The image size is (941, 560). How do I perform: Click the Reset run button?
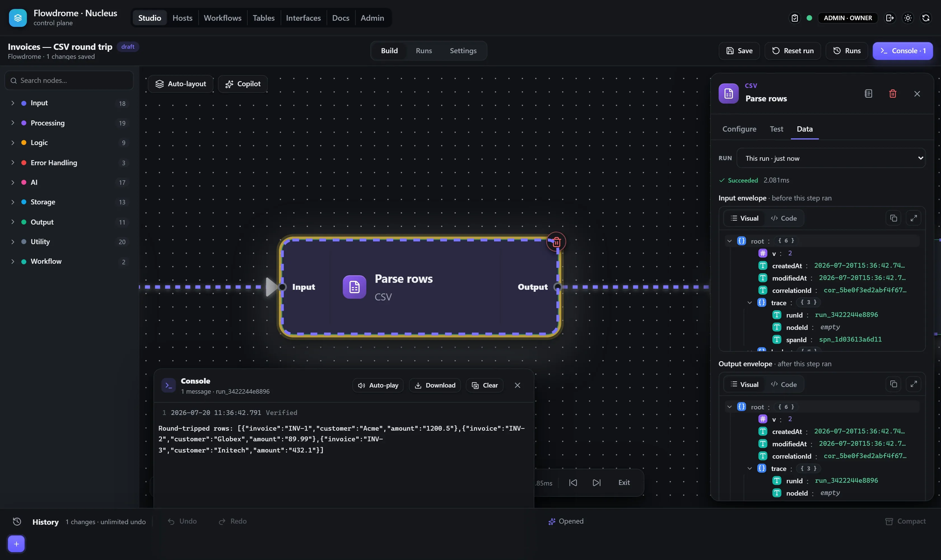tap(792, 51)
